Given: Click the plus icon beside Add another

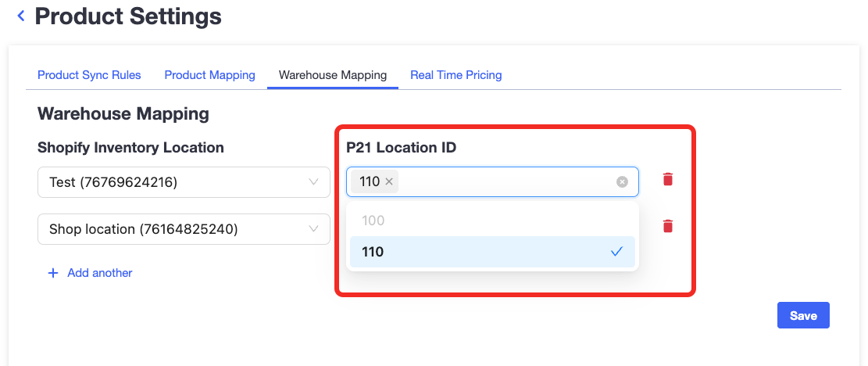Looking at the screenshot, I should [x=53, y=273].
